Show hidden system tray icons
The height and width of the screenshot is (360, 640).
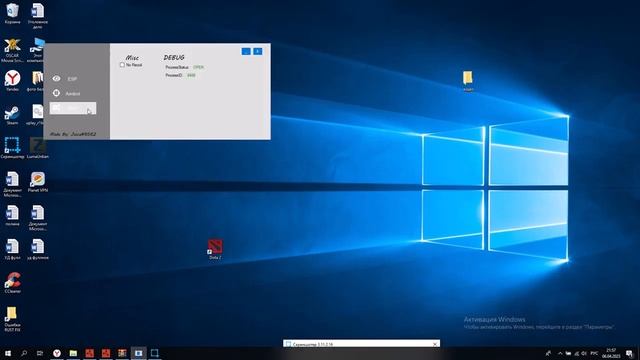click(560, 353)
